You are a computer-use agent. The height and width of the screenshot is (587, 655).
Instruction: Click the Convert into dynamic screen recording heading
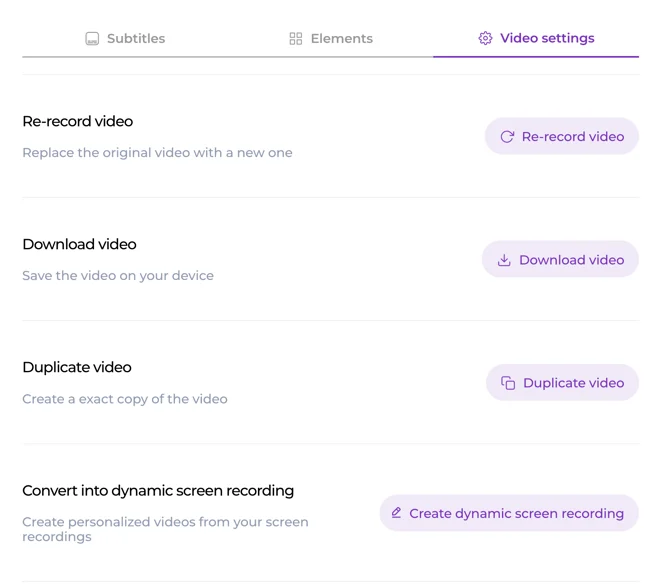(158, 491)
